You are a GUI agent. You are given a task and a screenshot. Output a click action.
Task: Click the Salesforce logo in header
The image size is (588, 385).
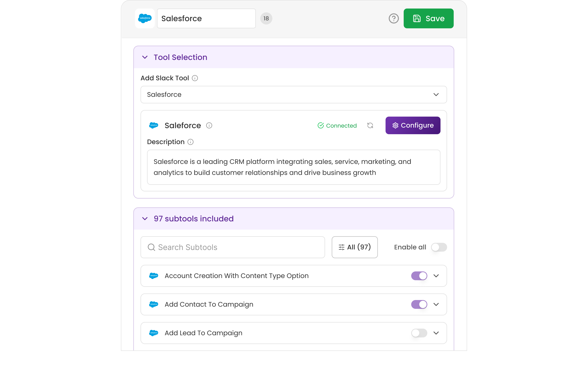click(x=145, y=19)
